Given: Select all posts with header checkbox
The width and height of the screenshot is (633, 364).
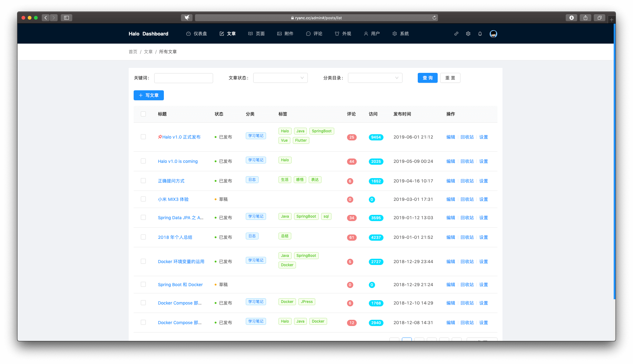Looking at the screenshot, I should tap(143, 114).
